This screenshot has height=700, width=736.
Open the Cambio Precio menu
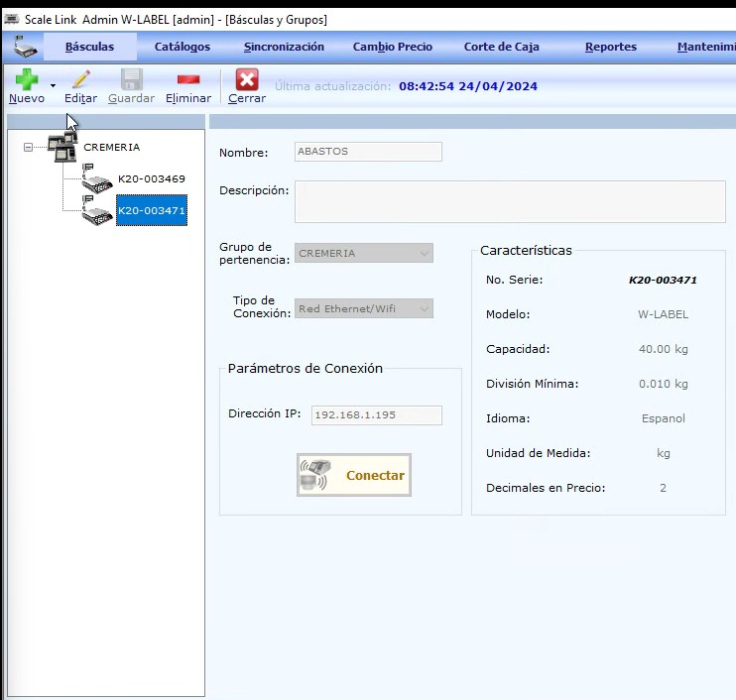[393, 47]
